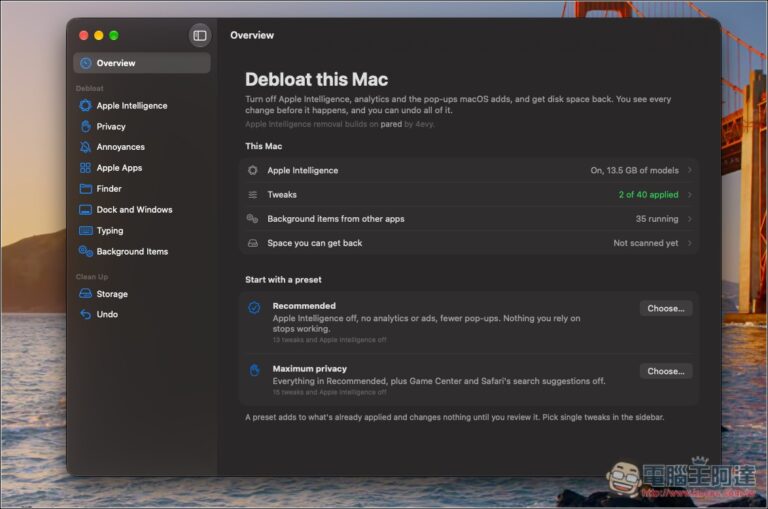768x509 pixels.
Task: Click the '35 running' value
Action: (657, 219)
